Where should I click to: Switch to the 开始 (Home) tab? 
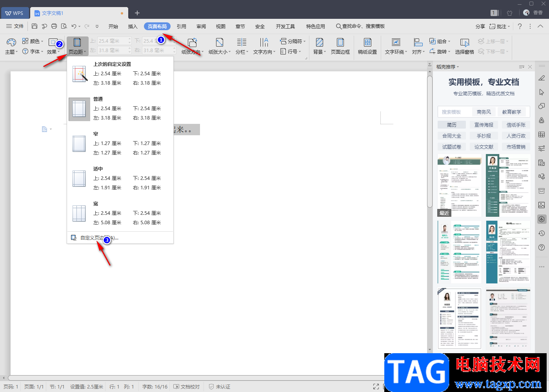click(113, 26)
